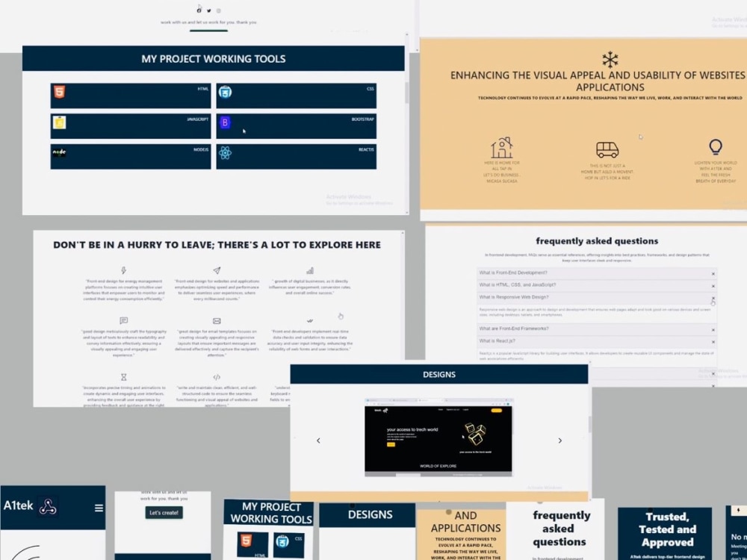Click the van icon in the orange panel

point(607,149)
